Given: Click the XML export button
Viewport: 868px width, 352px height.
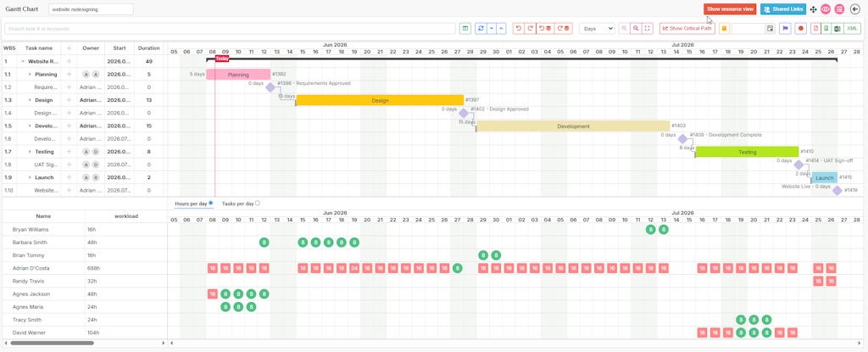Looking at the screenshot, I should click(x=852, y=28).
